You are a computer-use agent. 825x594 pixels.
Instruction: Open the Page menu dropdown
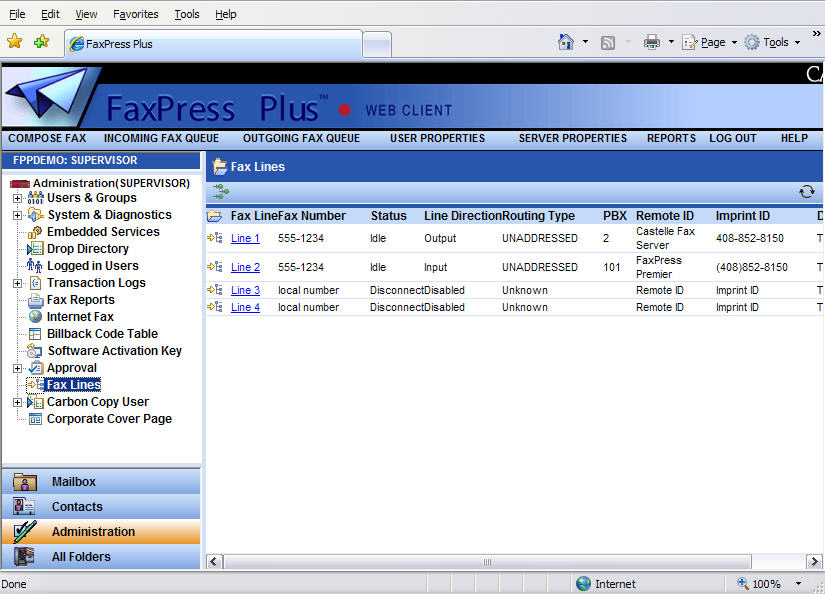[x=710, y=42]
